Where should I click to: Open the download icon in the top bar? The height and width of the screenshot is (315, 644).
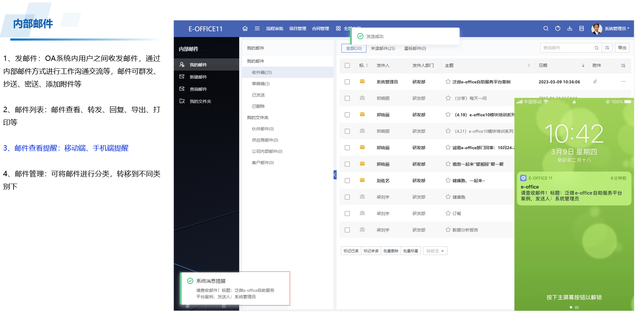pos(570,28)
